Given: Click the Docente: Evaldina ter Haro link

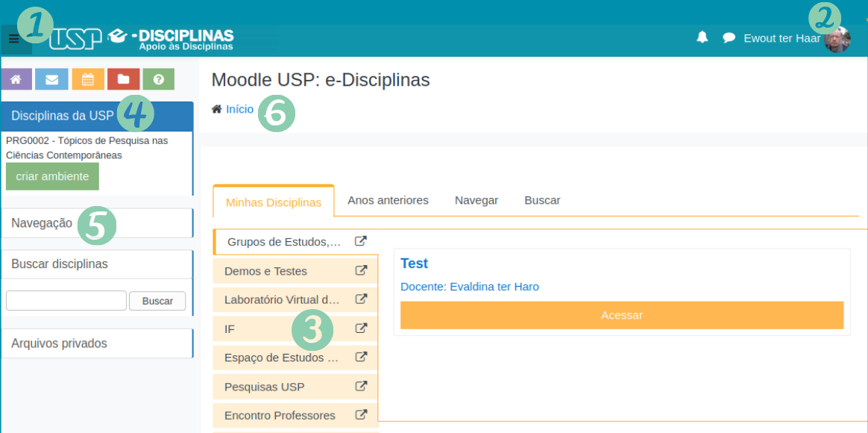Looking at the screenshot, I should pyautogui.click(x=470, y=287).
